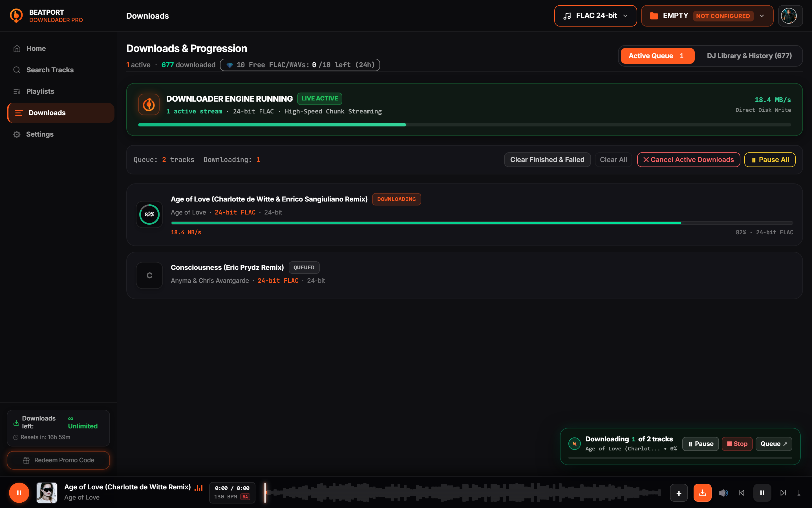812x508 pixels.
Task: Click the small down arrow icon in player
Action: 799,493
